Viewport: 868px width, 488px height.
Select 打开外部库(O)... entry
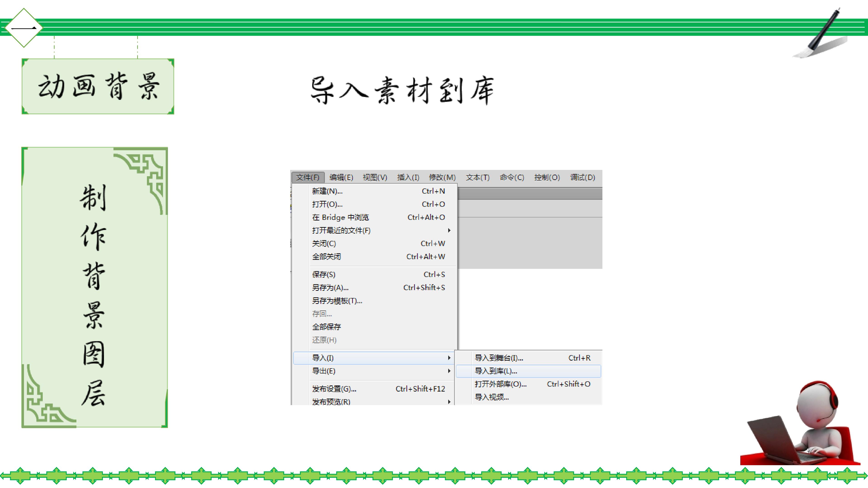pos(500,384)
